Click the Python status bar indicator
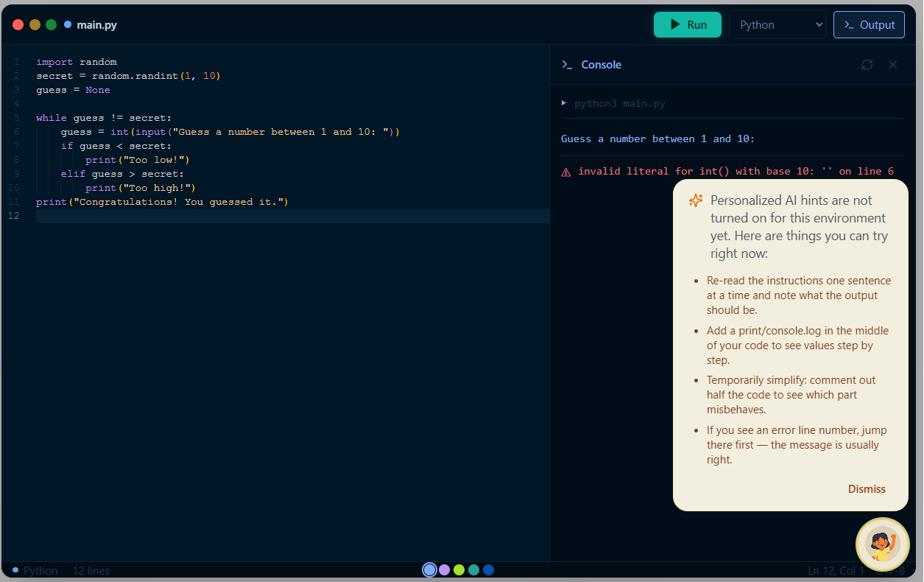924x582 pixels. [35, 570]
